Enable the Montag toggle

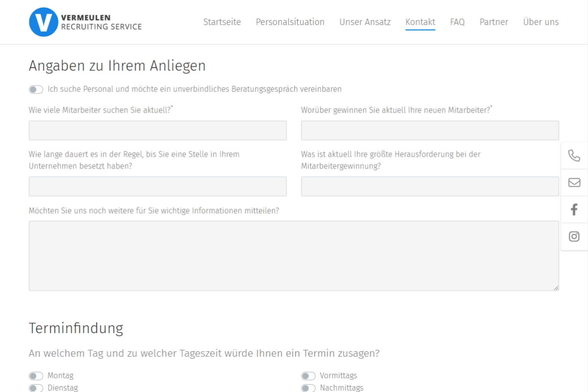36,376
